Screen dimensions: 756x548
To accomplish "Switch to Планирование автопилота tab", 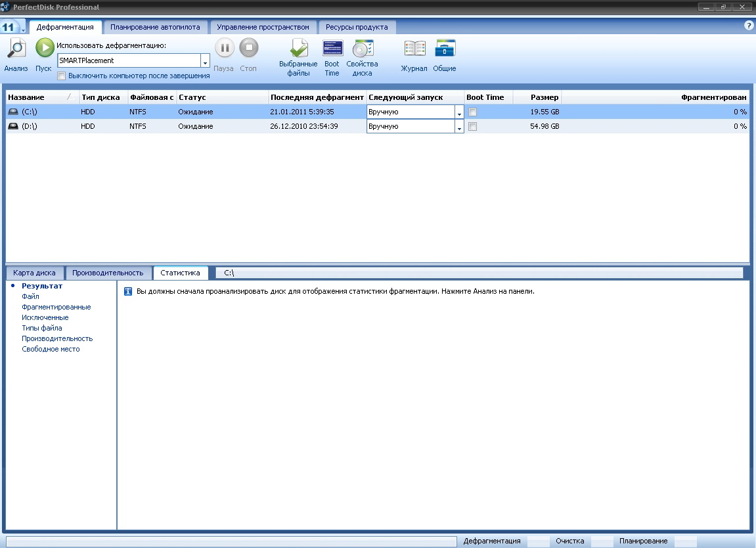I will (x=155, y=27).
